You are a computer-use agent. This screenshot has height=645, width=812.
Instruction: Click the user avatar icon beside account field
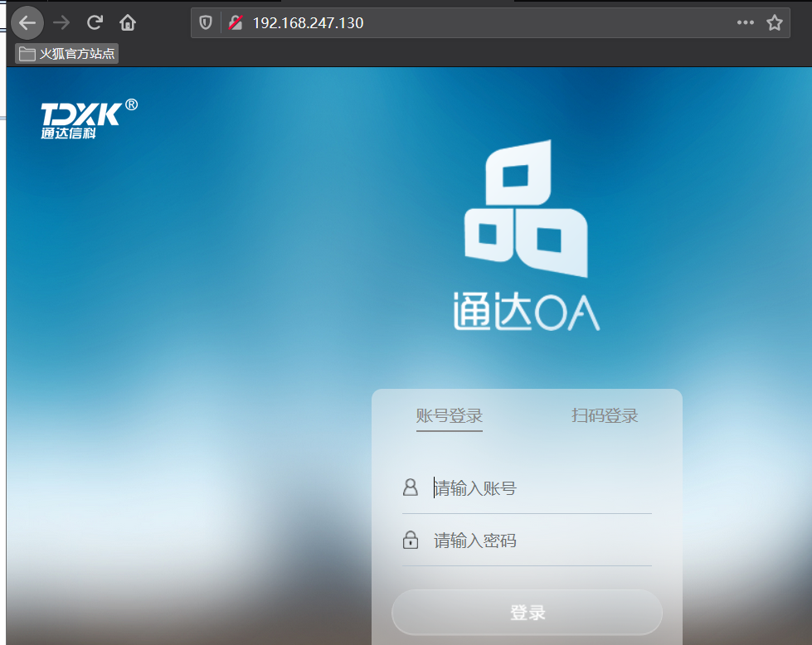410,487
